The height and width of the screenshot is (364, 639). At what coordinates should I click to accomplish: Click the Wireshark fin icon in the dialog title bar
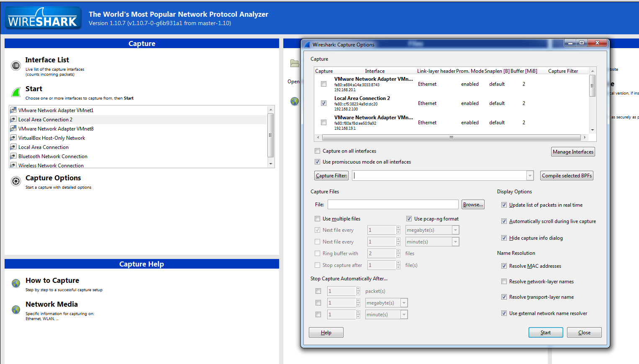click(x=307, y=44)
